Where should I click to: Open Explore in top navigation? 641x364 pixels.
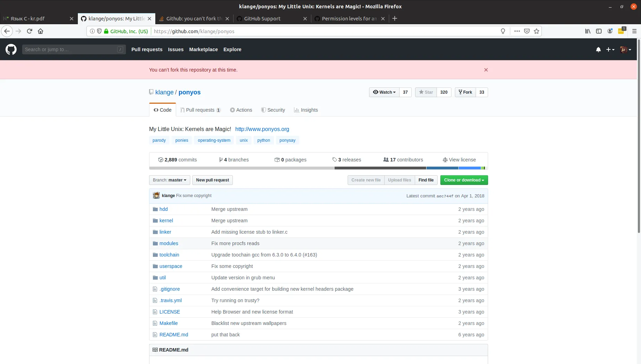[232, 49]
